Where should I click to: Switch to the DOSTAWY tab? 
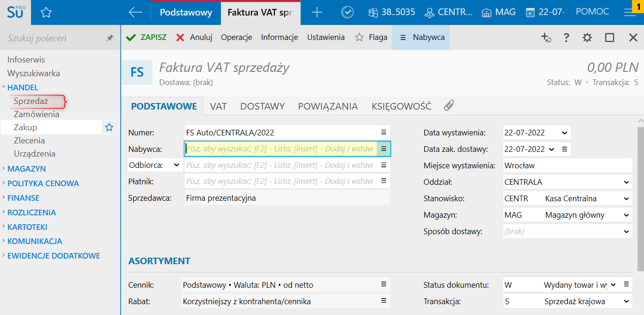pyautogui.click(x=263, y=106)
